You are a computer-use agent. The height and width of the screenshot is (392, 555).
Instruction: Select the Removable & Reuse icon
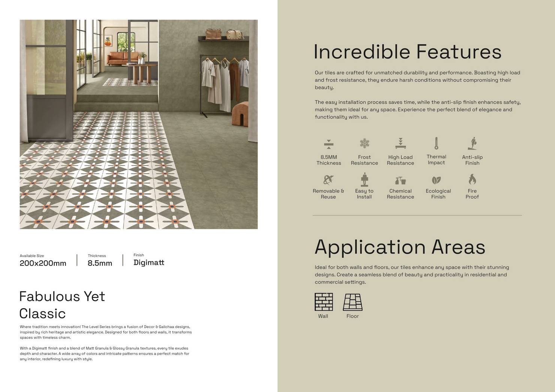coord(328,180)
